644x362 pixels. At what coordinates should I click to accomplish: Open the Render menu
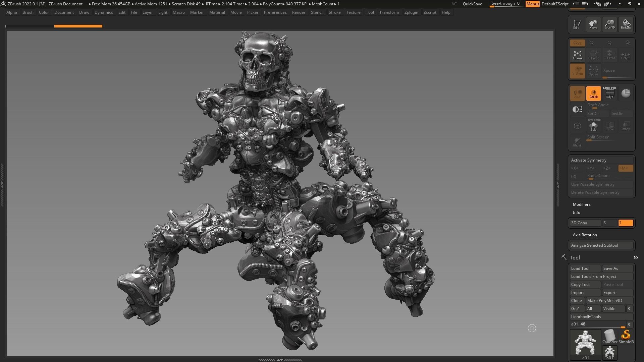pos(298,12)
